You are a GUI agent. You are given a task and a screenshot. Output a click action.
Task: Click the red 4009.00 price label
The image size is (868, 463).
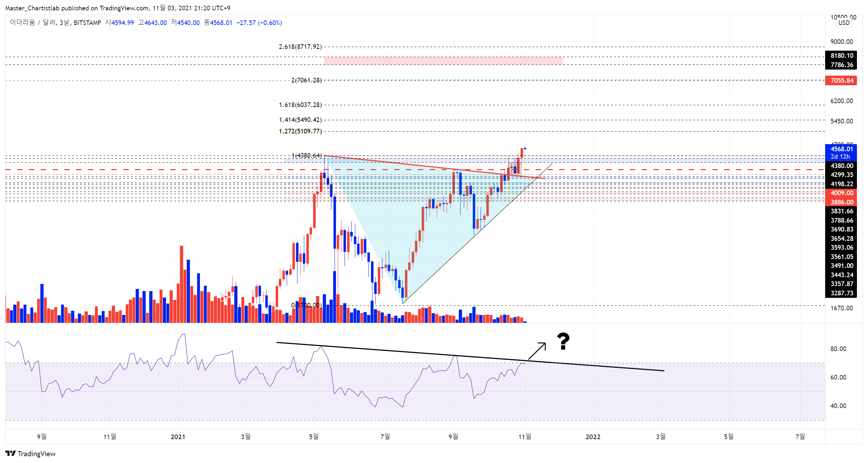click(841, 193)
